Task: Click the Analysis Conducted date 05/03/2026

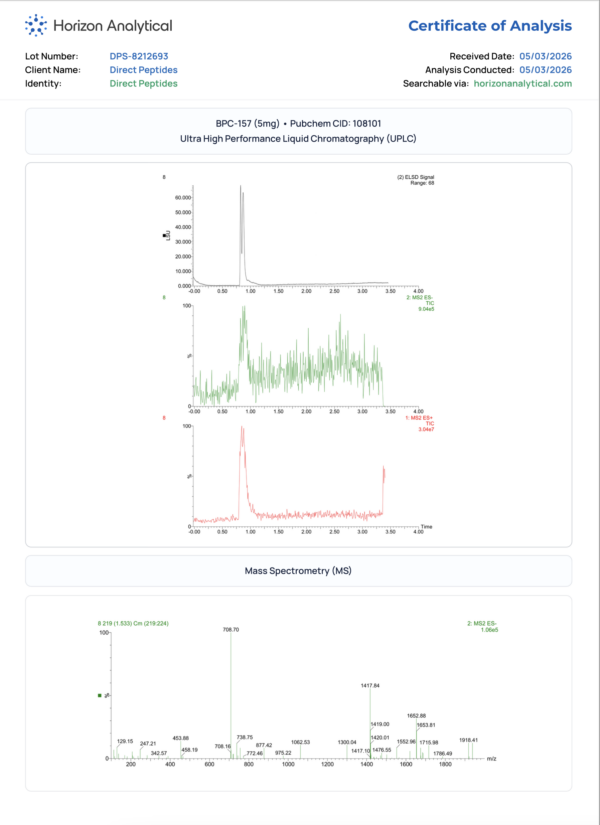Action: pyautogui.click(x=545, y=70)
